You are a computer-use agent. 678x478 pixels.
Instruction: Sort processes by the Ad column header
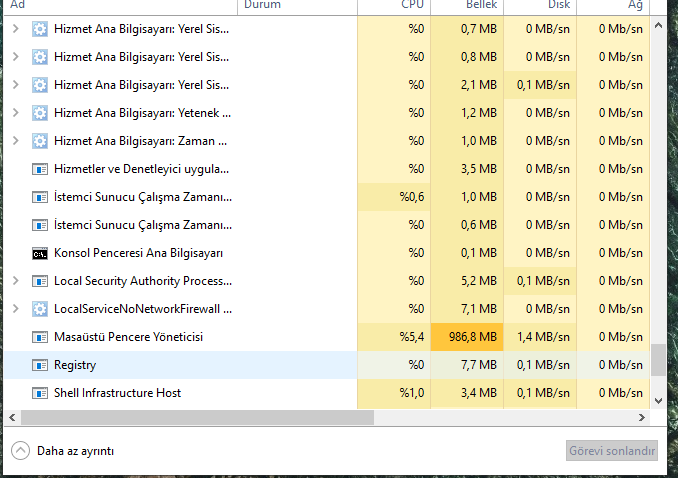click(x=121, y=6)
